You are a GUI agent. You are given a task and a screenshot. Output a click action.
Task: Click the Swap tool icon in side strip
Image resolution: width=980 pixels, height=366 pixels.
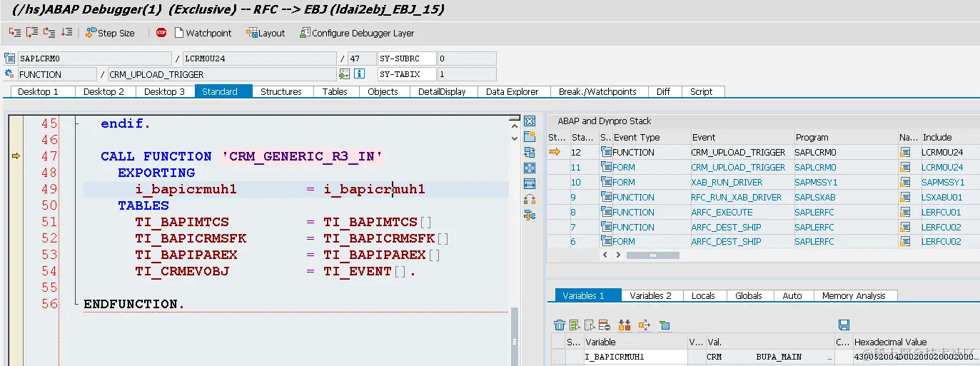coord(530,199)
